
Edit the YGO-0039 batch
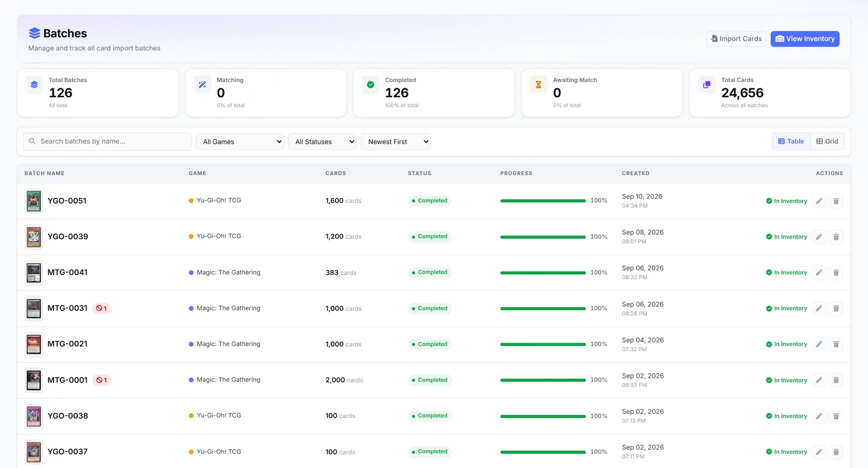[819, 237]
